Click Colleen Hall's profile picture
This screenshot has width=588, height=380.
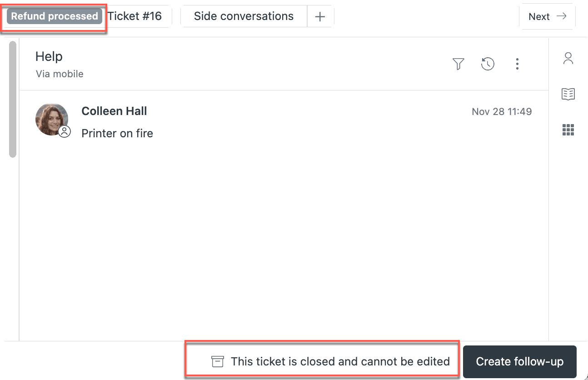(52, 119)
